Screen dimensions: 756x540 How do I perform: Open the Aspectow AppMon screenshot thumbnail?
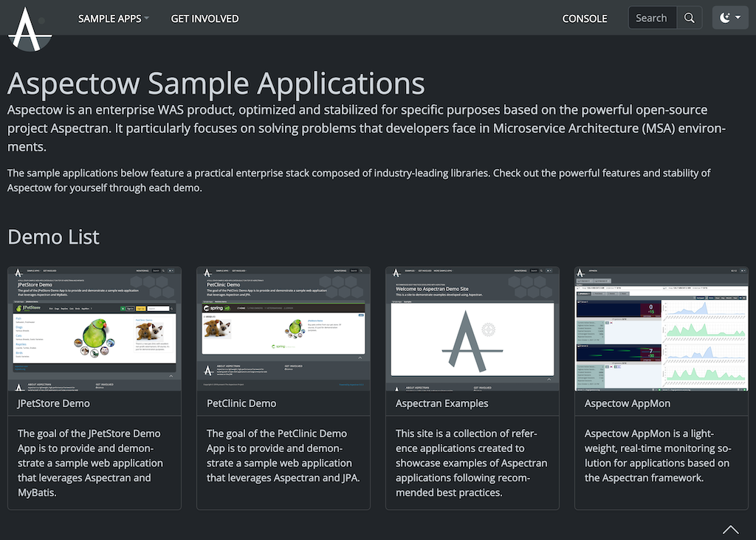(661, 329)
